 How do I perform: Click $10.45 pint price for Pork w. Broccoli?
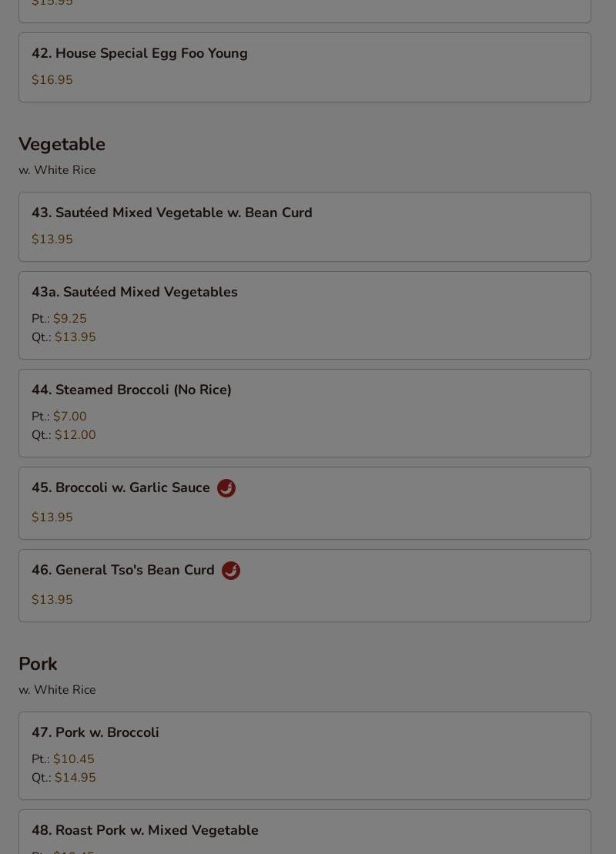(74, 759)
